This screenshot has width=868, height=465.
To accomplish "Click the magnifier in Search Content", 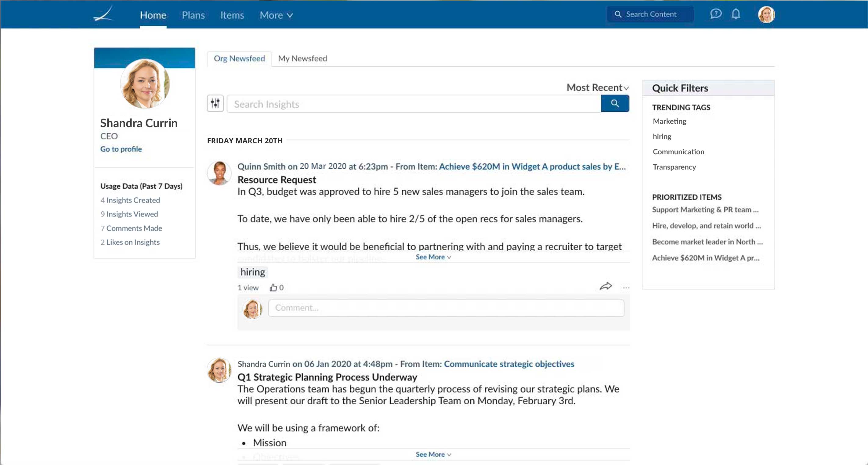I will coord(618,14).
